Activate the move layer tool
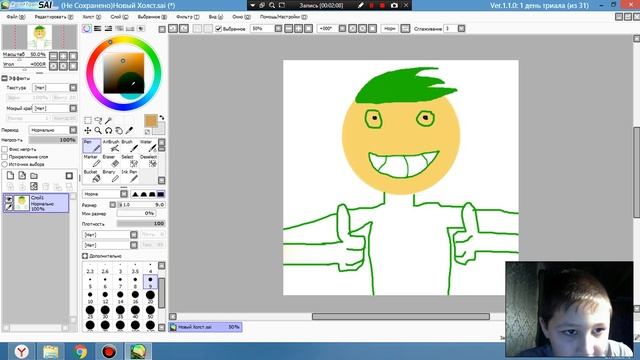 [88, 131]
